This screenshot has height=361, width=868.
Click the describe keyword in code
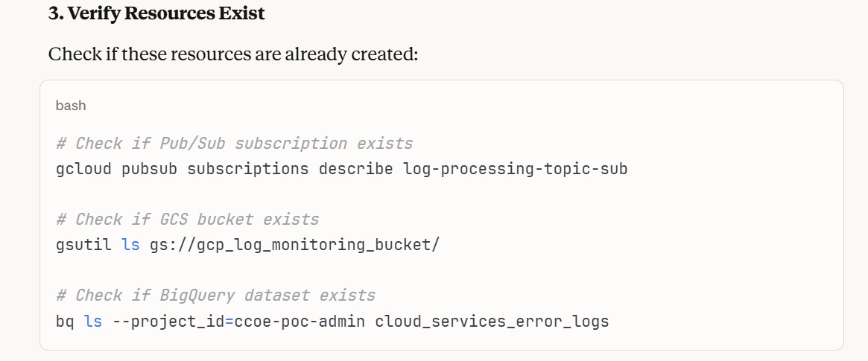coord(355,169)
